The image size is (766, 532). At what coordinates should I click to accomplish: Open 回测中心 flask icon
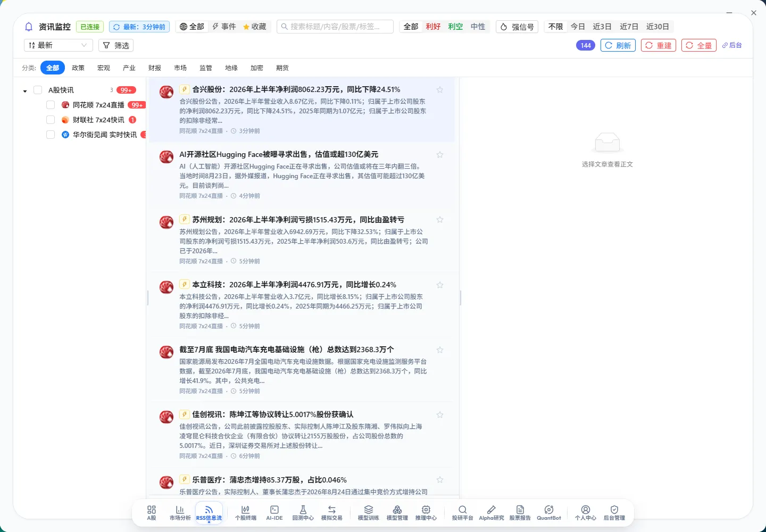coord(303,513)
